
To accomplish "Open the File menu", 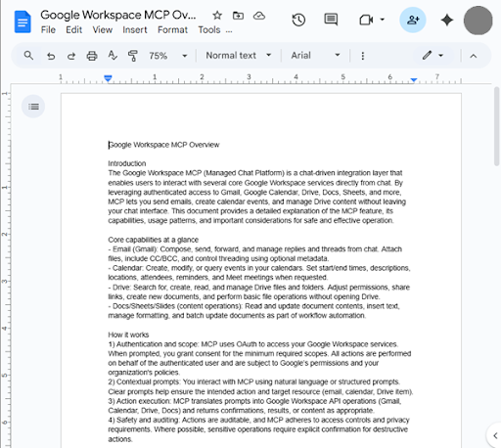I will click(x=48, y=30).
